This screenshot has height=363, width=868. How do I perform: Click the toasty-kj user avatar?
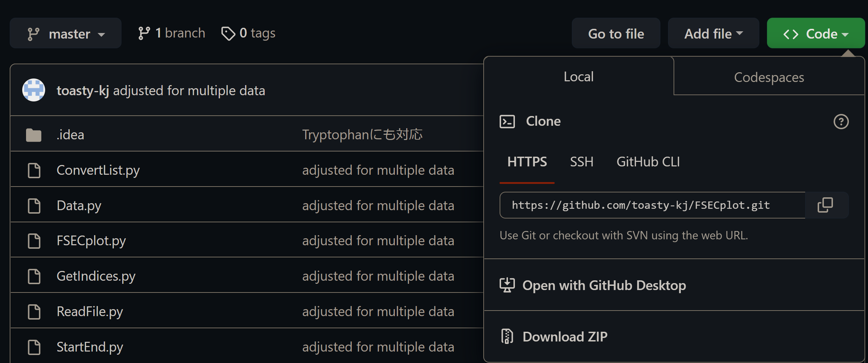(34, 90)
